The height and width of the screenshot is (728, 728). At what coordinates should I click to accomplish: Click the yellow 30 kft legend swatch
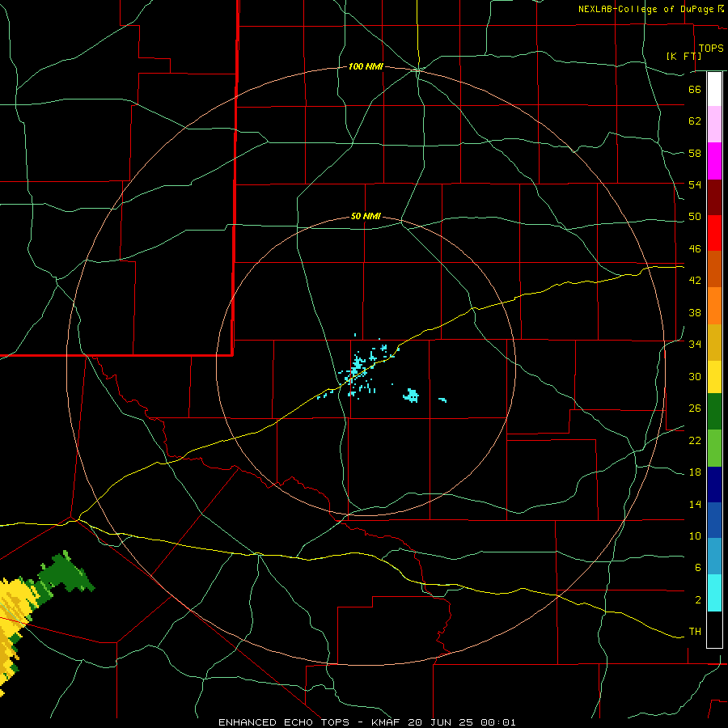click(x=714, y=377)
